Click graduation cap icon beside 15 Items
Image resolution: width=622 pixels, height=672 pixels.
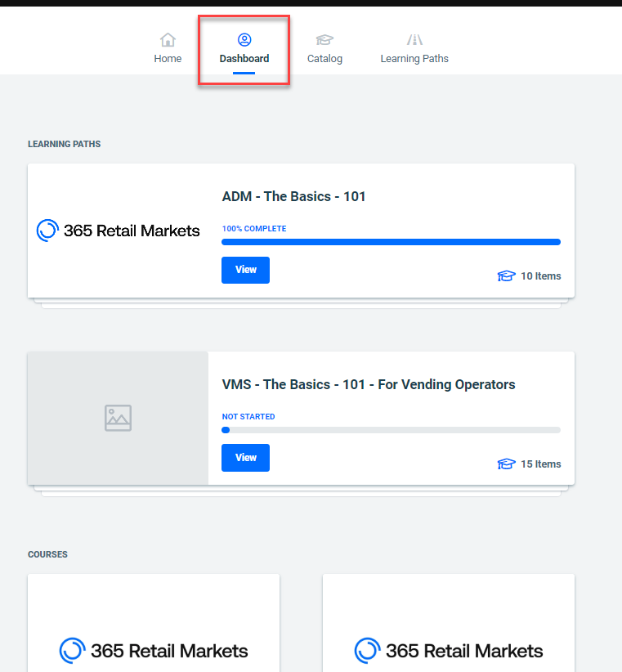(506, 464)
